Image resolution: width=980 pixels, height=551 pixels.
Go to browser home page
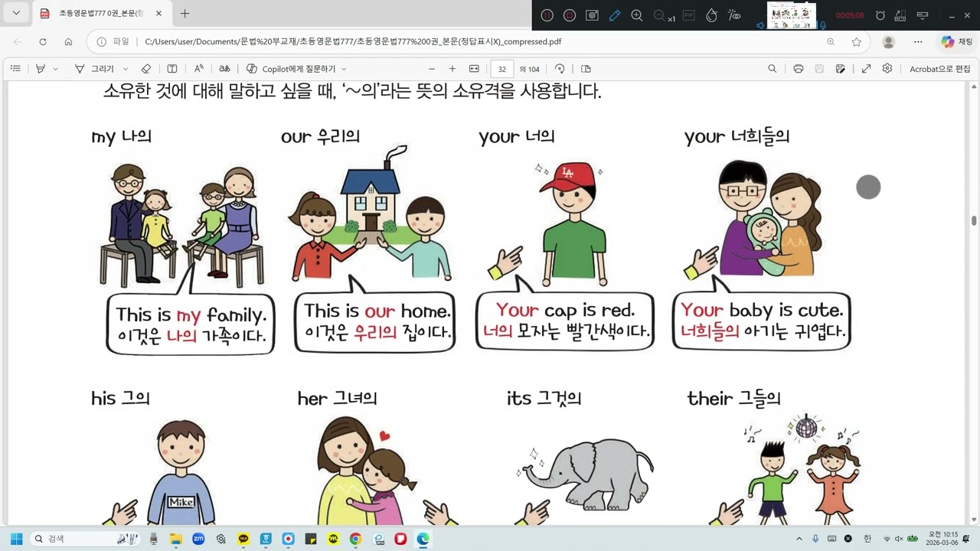tap(68, 42)
